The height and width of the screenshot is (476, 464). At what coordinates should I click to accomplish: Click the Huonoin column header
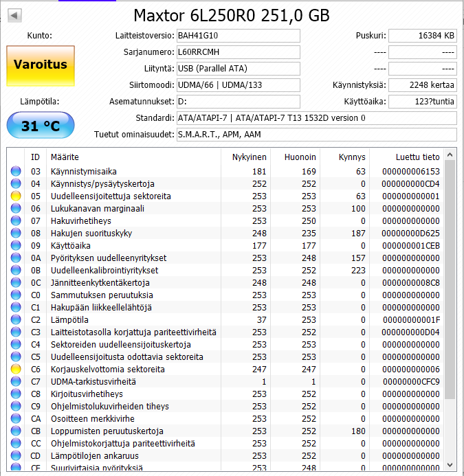296,157
